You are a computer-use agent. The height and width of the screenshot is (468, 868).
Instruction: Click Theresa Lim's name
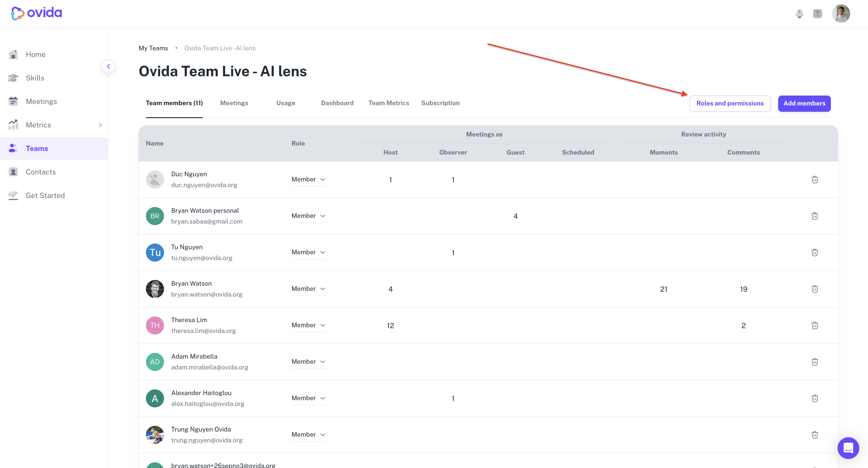pyautogui.click(x=189, y=320)
